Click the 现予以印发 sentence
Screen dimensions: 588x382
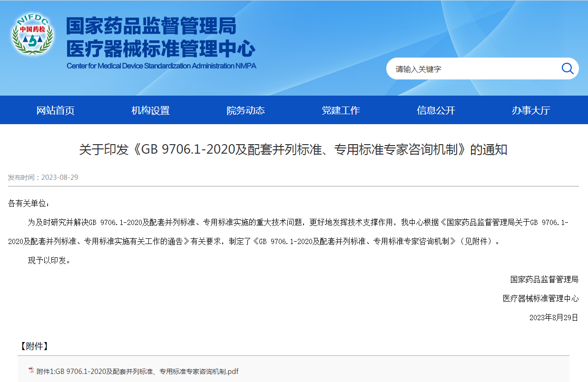[49, 260]
